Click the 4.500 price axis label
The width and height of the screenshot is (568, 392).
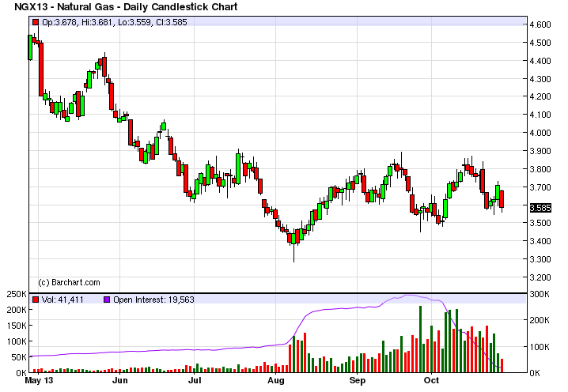point(540,43)
